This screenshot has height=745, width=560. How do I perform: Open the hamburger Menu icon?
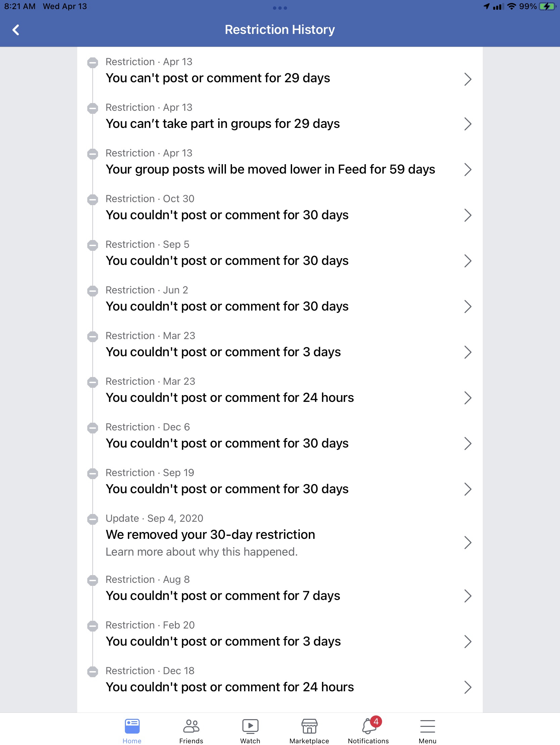tap(427, 726)
